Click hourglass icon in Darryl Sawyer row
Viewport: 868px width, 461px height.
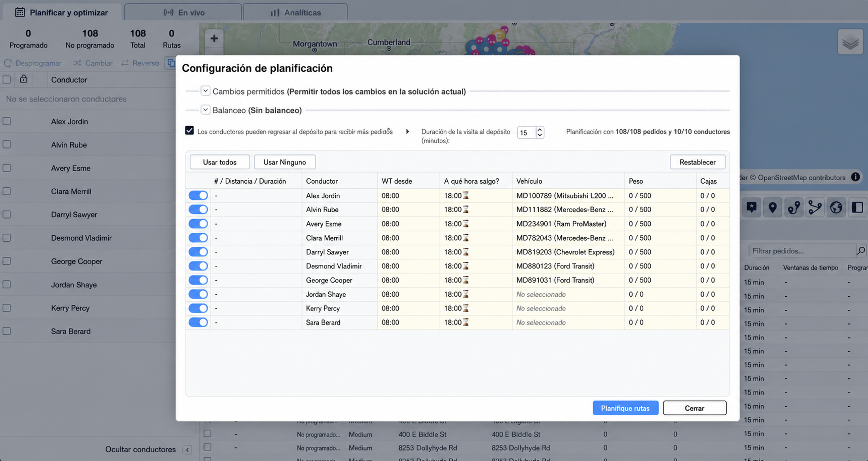(466, 252)
